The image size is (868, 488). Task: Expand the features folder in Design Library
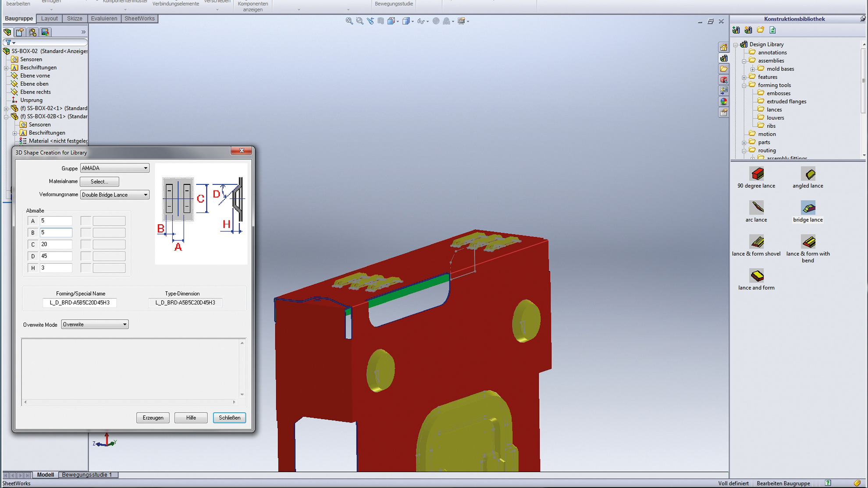click(744, 77)
